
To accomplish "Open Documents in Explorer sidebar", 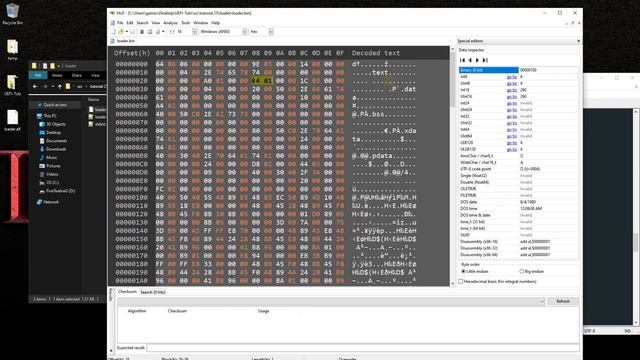I will (x=53, y=141).
